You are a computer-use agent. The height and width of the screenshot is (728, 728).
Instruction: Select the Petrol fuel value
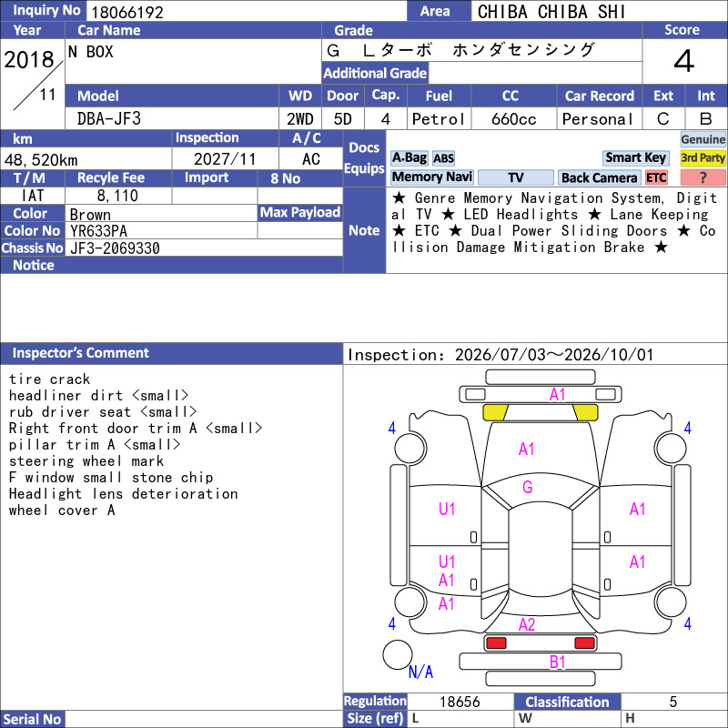pyautogui.click(x=439, y=119)
